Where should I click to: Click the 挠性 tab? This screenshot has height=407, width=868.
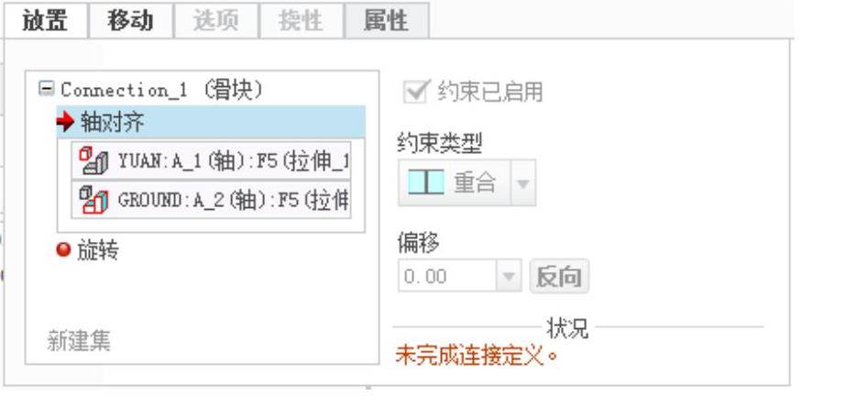coord(302,21)
